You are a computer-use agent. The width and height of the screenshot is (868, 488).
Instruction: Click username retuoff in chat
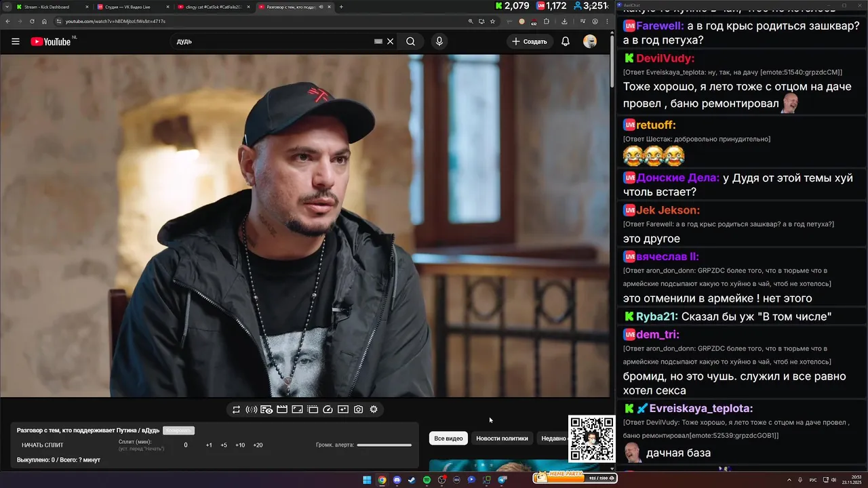656,125
